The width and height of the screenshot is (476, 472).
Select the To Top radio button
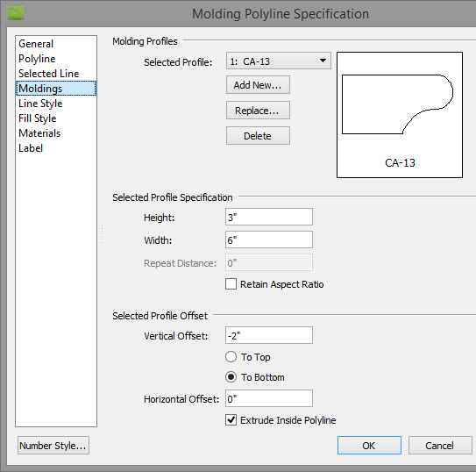[231, 357]
